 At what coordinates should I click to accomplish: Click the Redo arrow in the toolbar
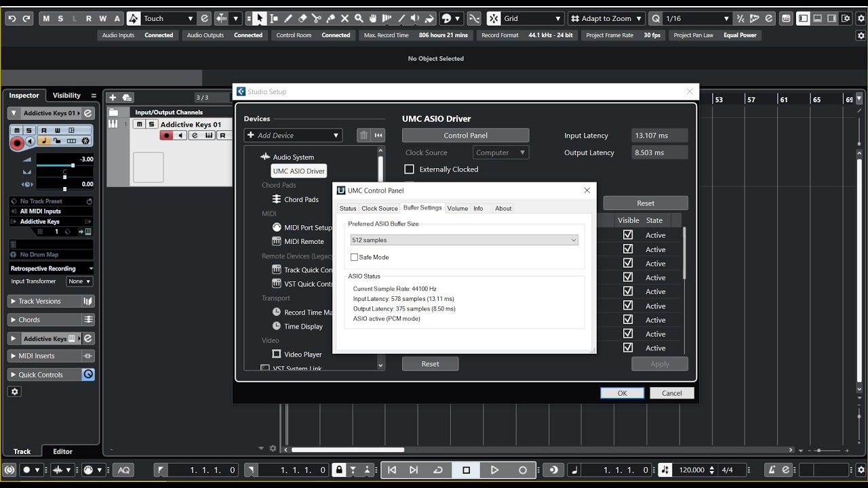pos(26,18)
